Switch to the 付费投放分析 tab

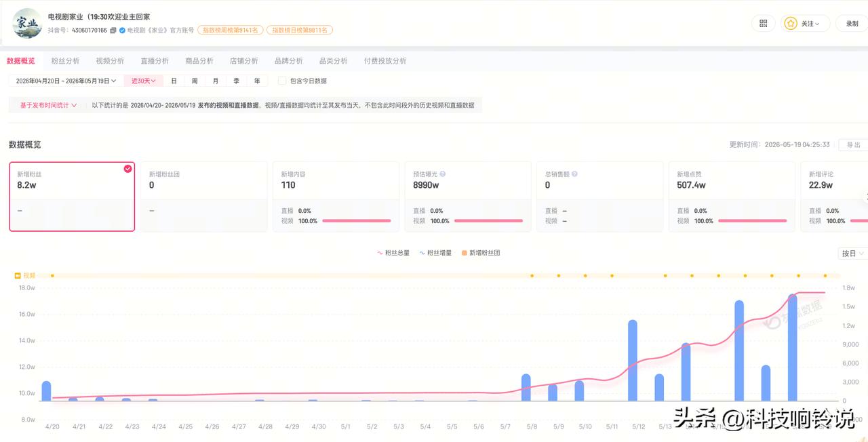[x=385, y=61]
